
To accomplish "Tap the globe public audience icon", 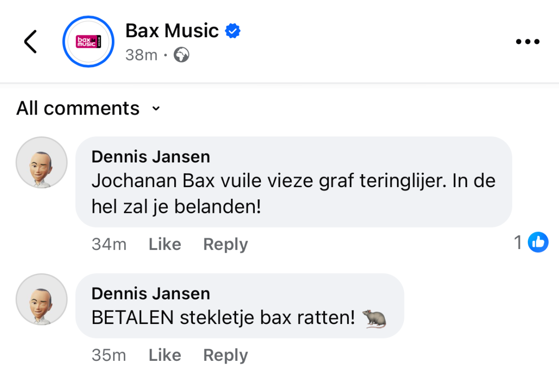I will tap(181, 55).
